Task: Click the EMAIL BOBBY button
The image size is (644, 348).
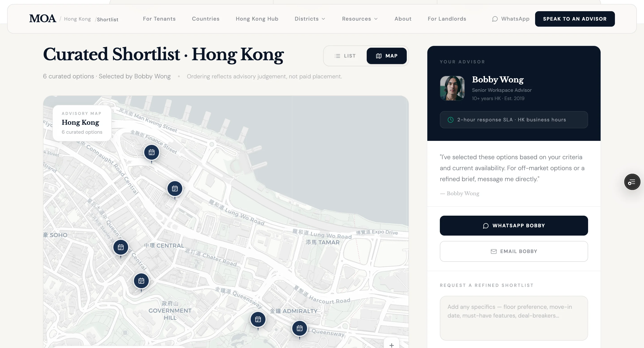Action: pyautogui.click(x=514, y=251)
